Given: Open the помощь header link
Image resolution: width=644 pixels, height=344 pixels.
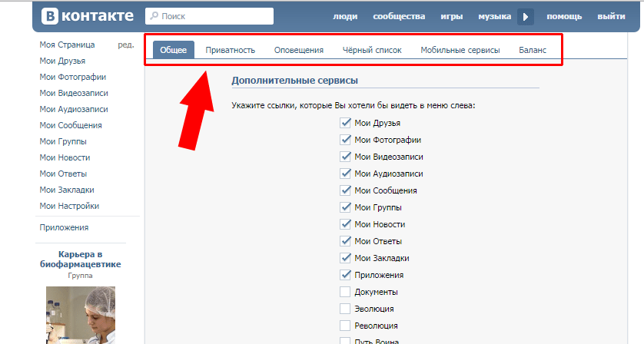Looking at the screenshot, I should tap(564, 16).
